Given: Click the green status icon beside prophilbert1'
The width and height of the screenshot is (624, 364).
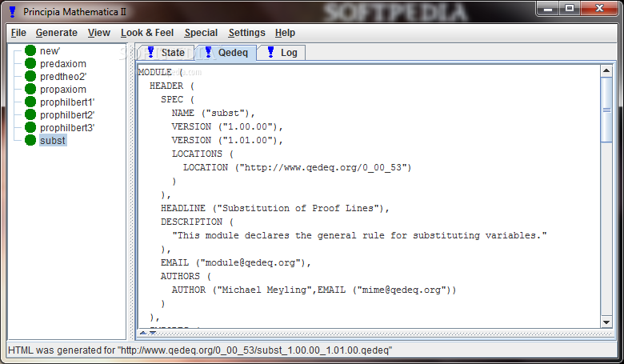Looking at the screenshot, I should click(30, 102).
